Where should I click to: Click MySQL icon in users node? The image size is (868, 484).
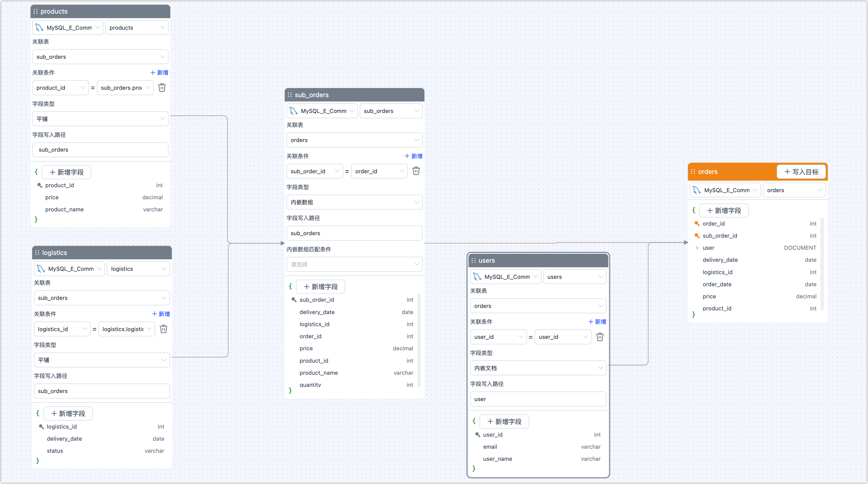point(477,277)
